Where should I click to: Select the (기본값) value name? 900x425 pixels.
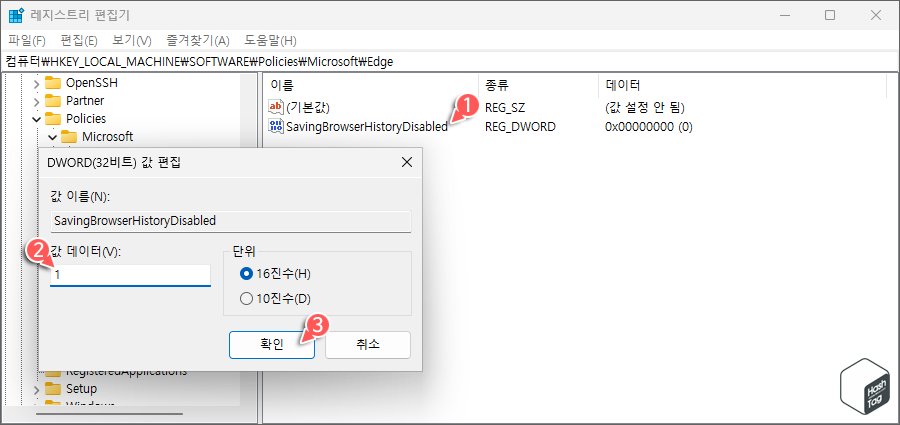[308, 107]
